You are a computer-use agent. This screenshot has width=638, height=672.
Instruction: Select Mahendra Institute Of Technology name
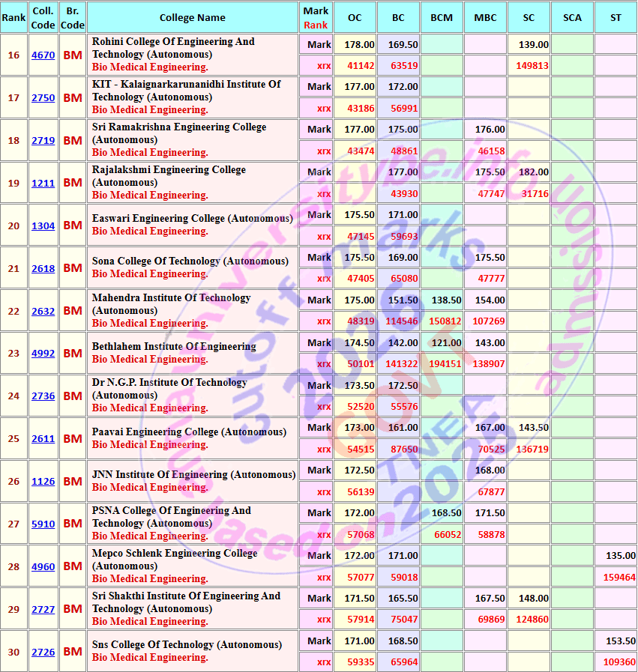[172, 304]
